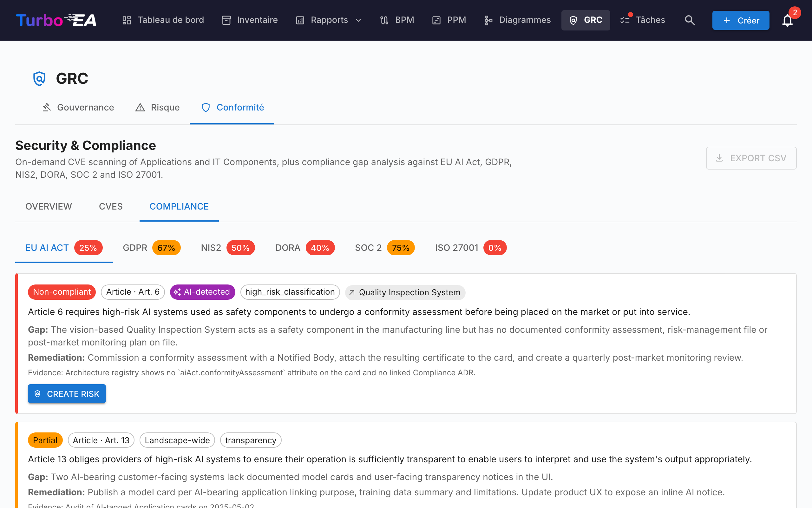812x508 pixels.
Task: Click the Article 6 requirement sentence
Action: pos(359,312)
